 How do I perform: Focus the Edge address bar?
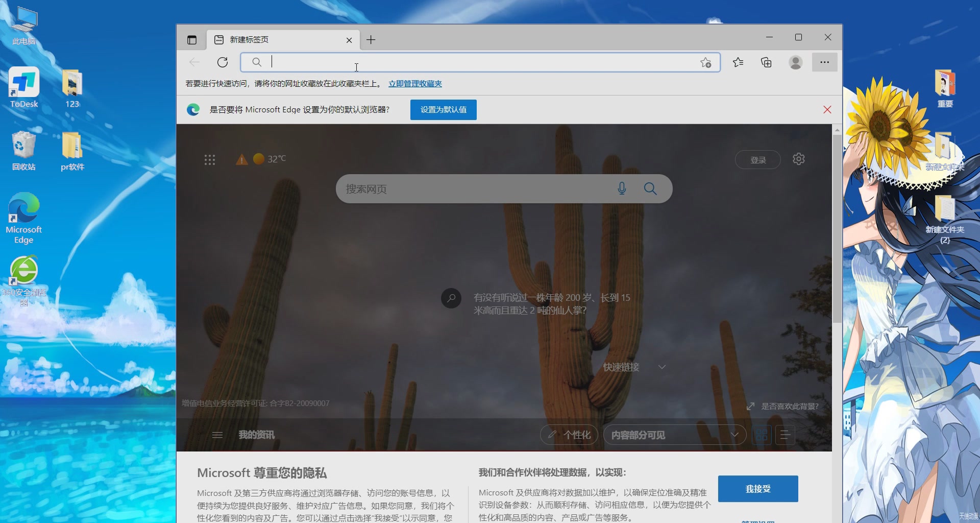click(x=480, y=62)
